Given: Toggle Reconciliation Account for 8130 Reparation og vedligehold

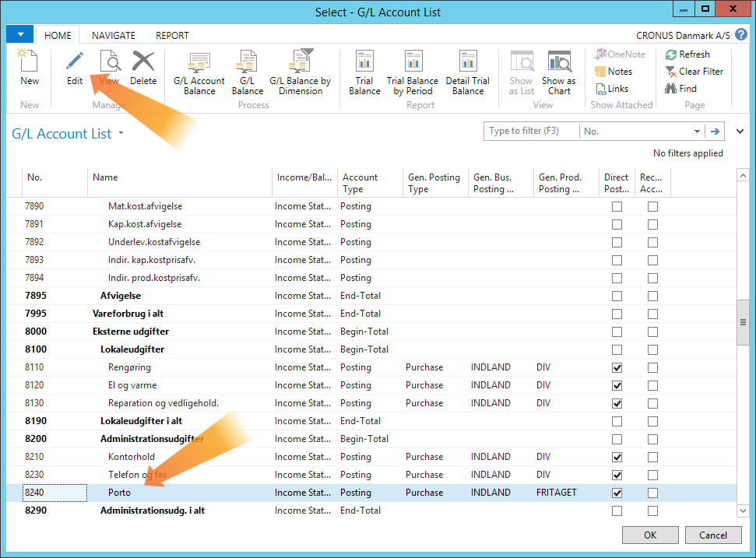Looking at the screenshot, I should (x=652, y=403).
